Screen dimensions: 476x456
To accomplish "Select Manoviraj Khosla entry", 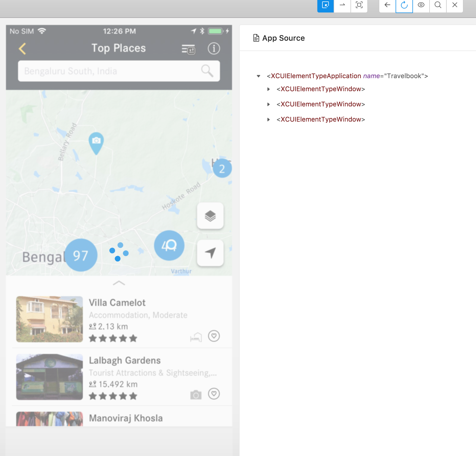I will click(126, 418).
